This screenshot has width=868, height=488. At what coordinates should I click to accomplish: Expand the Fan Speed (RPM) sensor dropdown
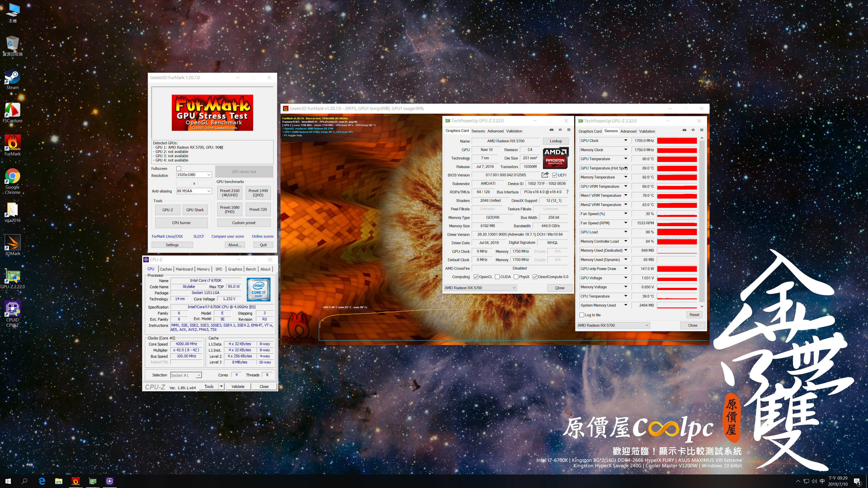tap(626, 223)
